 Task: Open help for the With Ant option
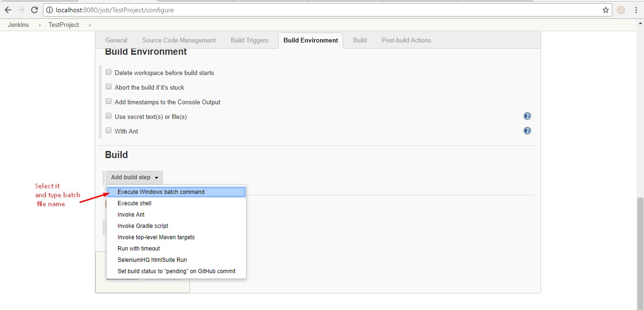[x=527, y=131]
